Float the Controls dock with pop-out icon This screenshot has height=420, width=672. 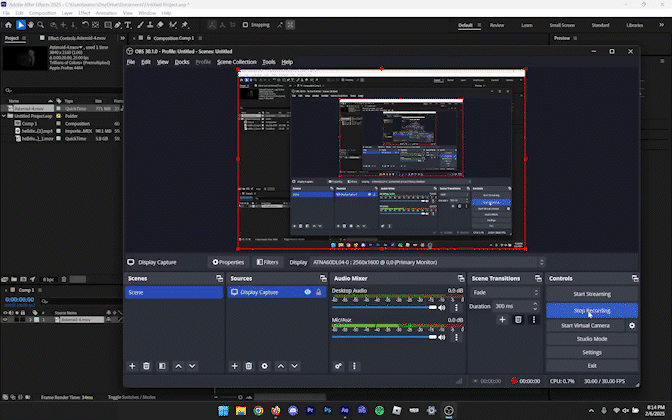(x=635, y=279)
